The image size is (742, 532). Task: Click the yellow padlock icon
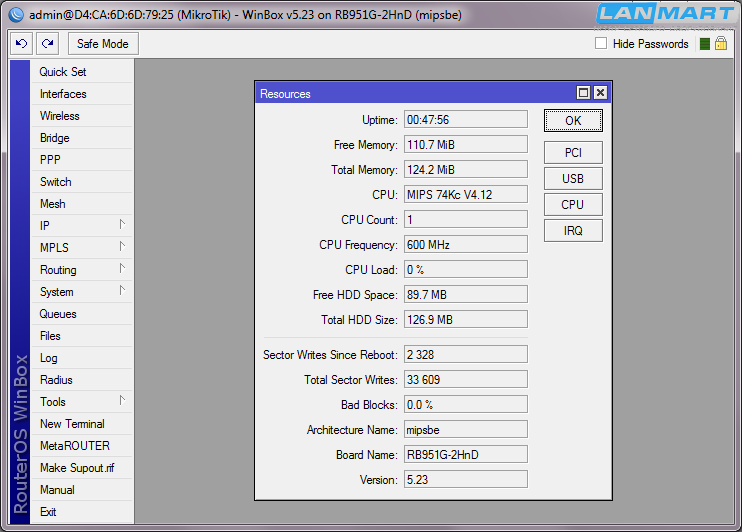pos(721,44)
